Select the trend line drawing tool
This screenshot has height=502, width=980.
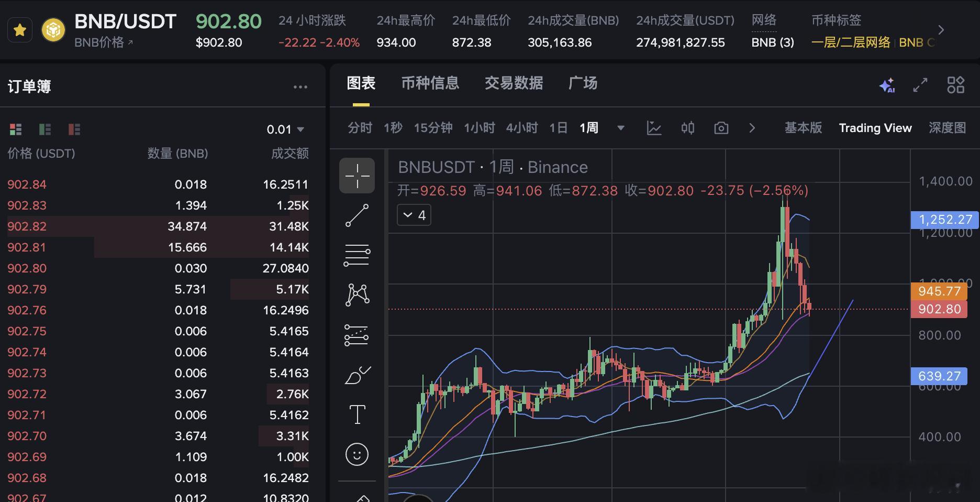click(357, 215)
